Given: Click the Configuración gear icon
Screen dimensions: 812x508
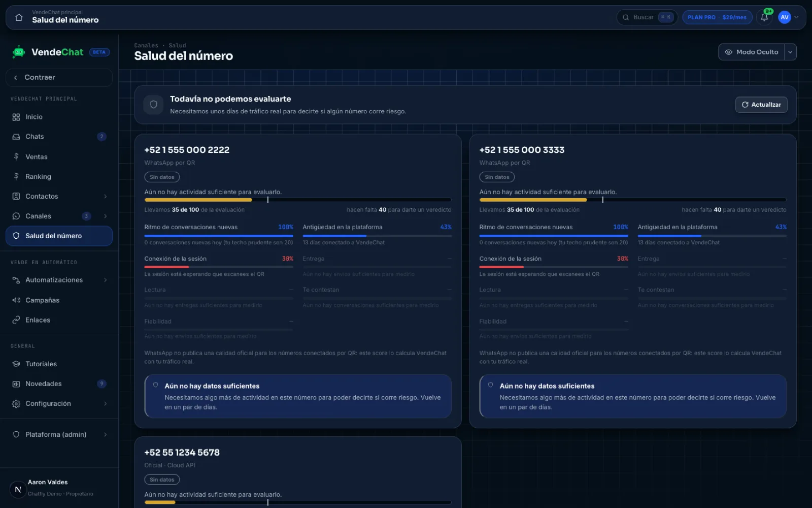Looking at the screenshot, I should tap(16, 403).
